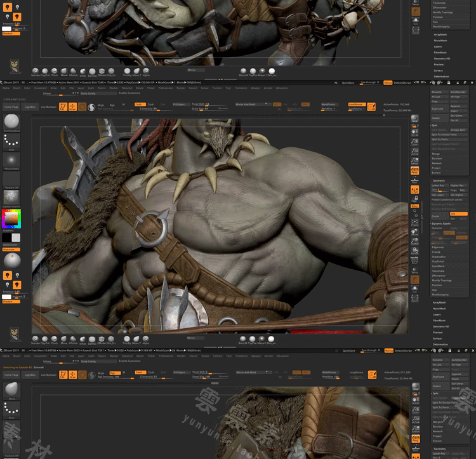The height and width of the screenshot is (459, 476).
Task: Select the Scroll canvas icon in middle window
Action: 414,133
